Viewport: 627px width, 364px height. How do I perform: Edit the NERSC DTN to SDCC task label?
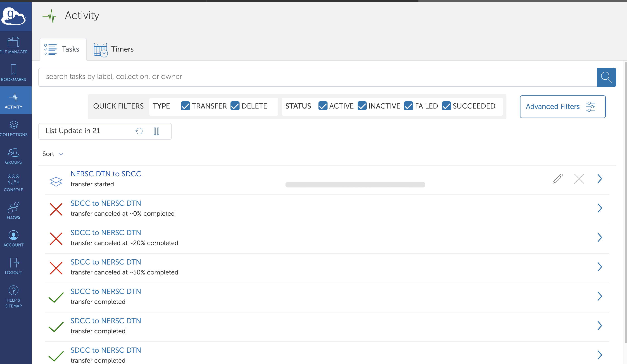558,179
